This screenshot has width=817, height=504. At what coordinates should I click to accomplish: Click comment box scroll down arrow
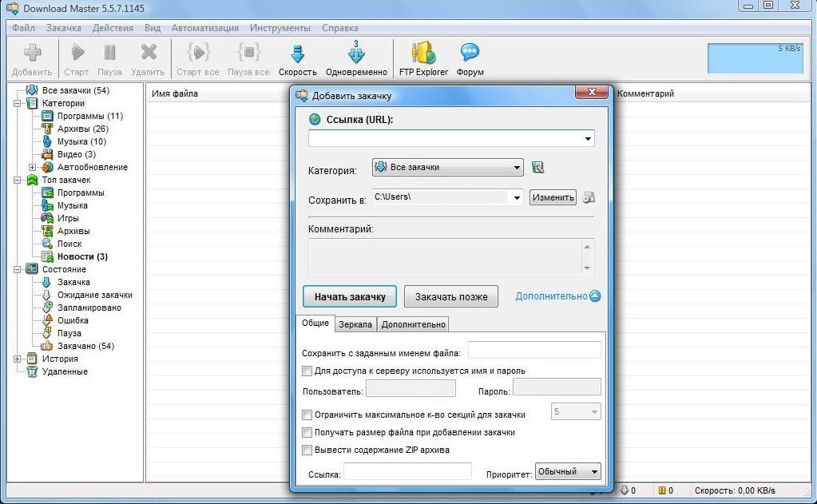pyautogui.click(x=587, y=268)
